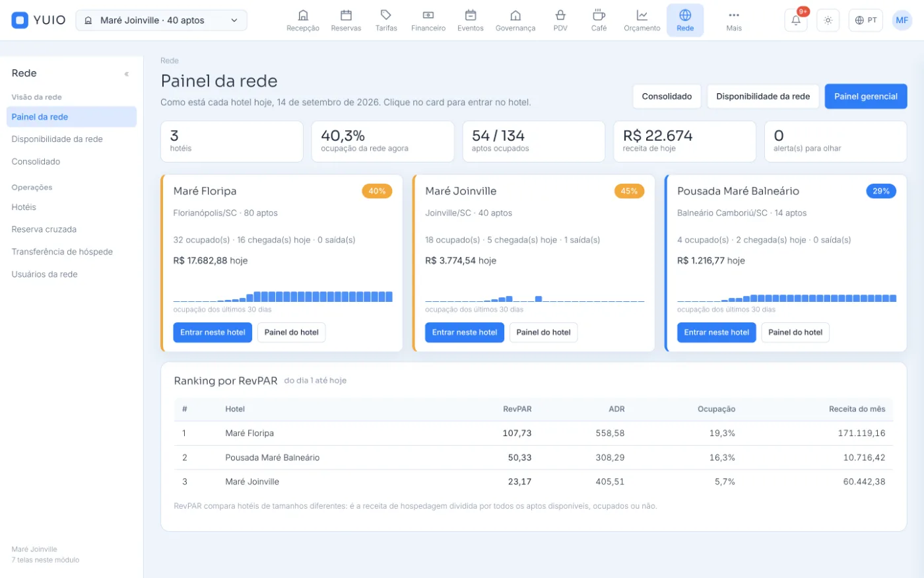This screenshot has height=578, width=924.
Task: Open the Café module
Action: (599, 20)
